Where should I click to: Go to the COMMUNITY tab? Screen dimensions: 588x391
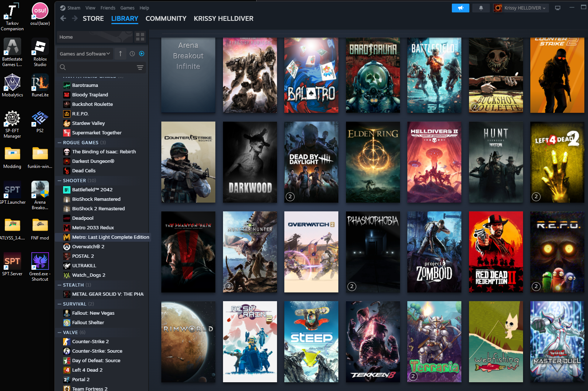[x=166, y=19]
